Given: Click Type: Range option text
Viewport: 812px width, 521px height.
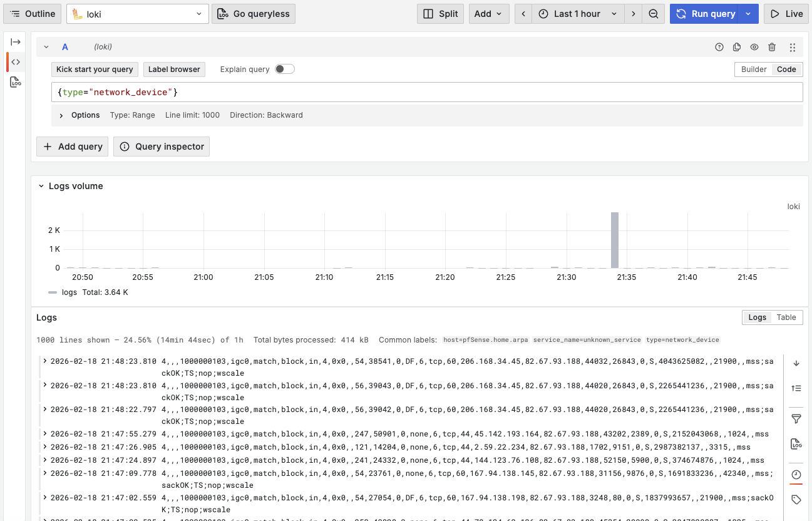Looking at the screenshot, I should (x=132, y=115).
